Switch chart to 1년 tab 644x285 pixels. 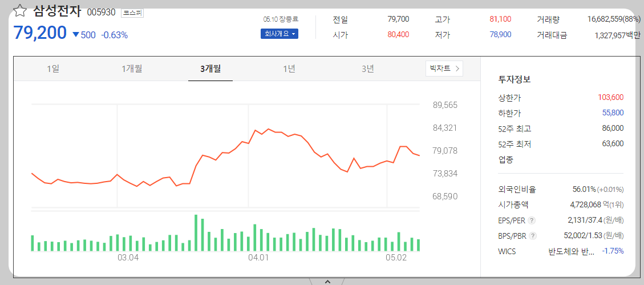coord(289,69)
